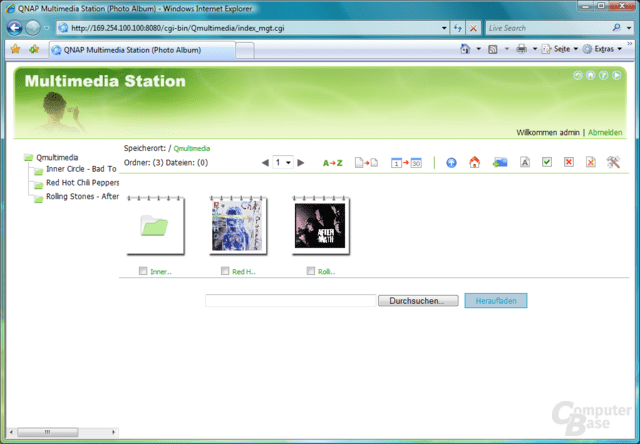Click Internet Explorer Back button
The image size is (640, 444).
click(15, 28)
